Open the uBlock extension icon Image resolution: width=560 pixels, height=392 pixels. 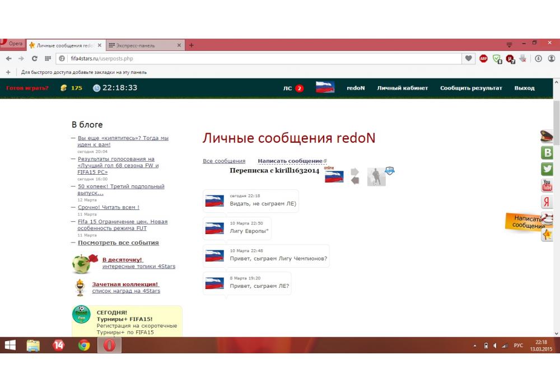[510, 58]
